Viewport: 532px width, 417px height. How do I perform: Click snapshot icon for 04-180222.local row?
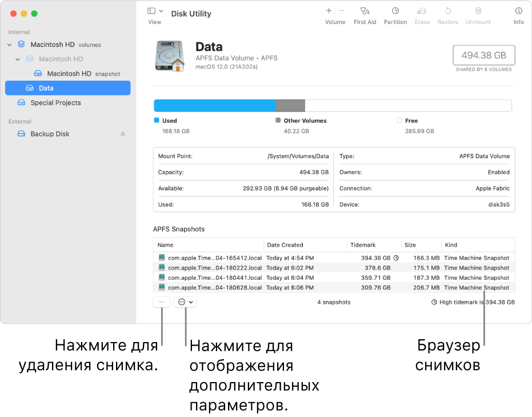(162, 267)
